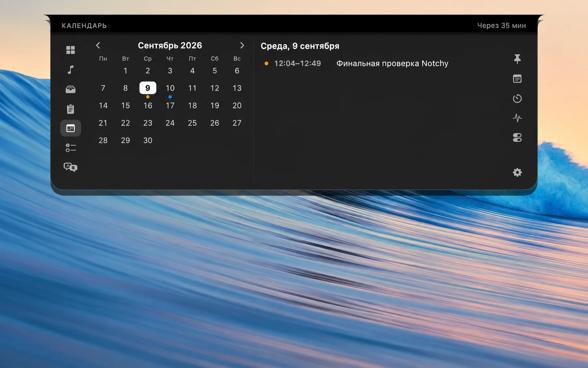Click the Вс weekday column header
Image resolution: width=588 pixels, height=368 pixels.
pos(237,59)
